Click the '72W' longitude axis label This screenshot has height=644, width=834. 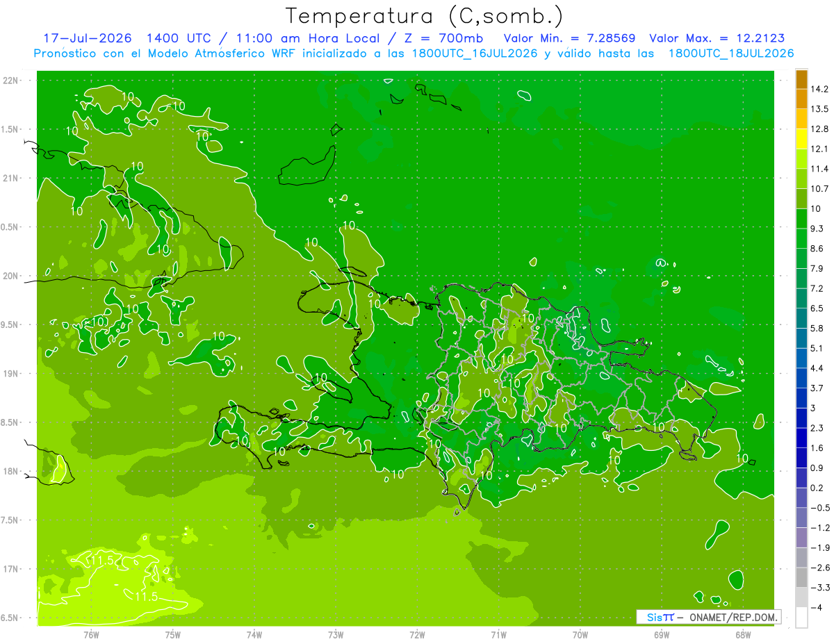[417, 634]
